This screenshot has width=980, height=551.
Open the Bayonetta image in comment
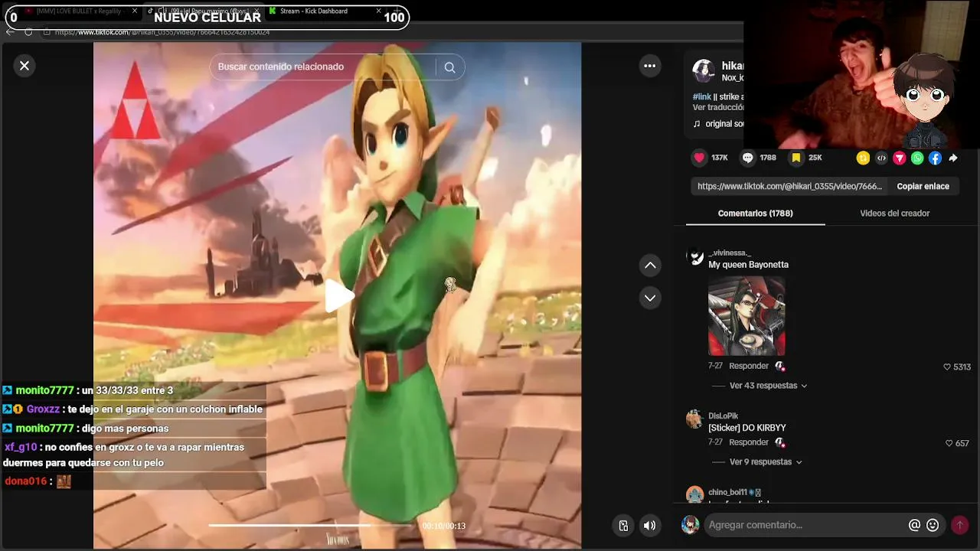pyautogui.click(x=746, y=316)
